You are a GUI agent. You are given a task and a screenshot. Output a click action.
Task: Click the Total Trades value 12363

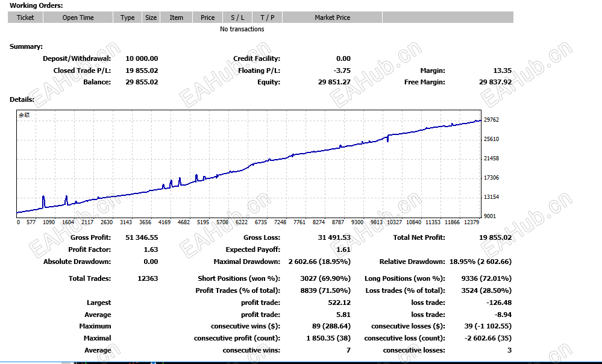[x=148, y=278]
